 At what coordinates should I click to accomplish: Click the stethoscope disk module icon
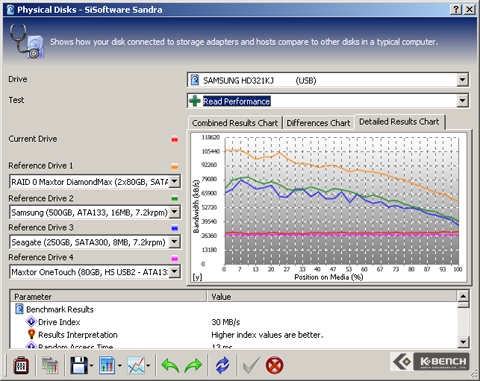click(x=27, y=42)
